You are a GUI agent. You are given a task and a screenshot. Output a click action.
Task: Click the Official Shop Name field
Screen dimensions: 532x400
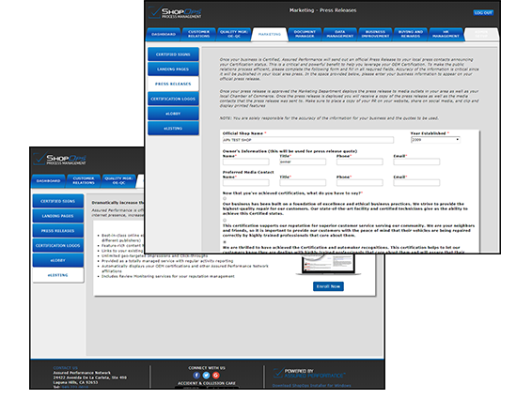pos(308,140)
